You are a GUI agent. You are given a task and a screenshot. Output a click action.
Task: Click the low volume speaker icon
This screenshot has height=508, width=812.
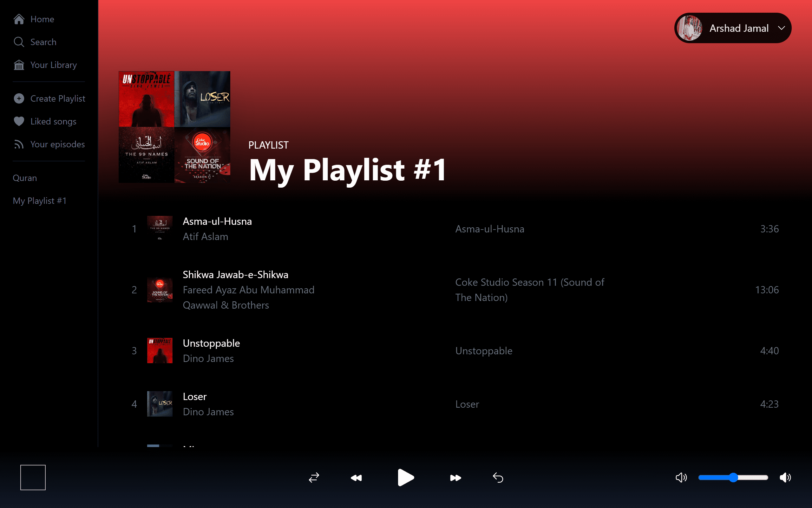pyautogui.click(x=681, y=478)
